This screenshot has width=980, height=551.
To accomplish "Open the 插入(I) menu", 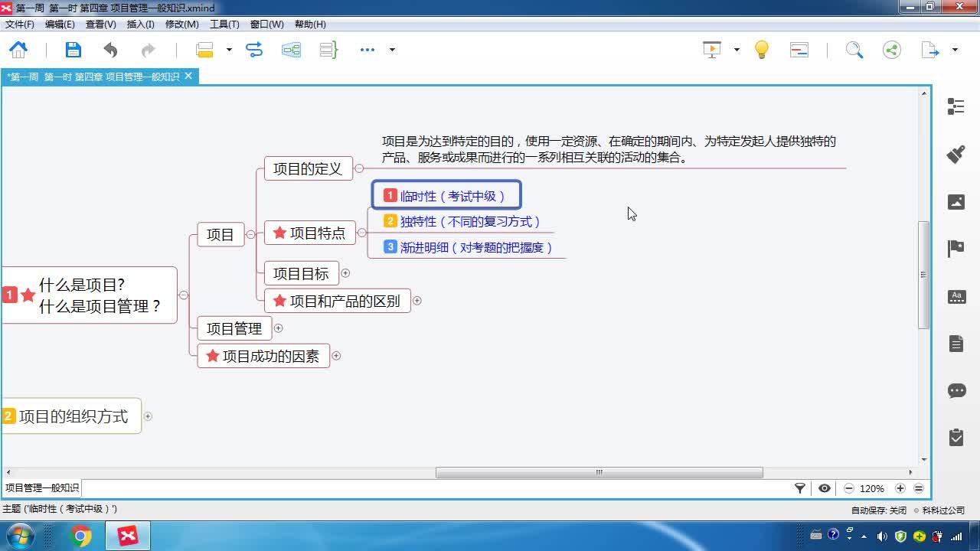I will pos(141,24).
